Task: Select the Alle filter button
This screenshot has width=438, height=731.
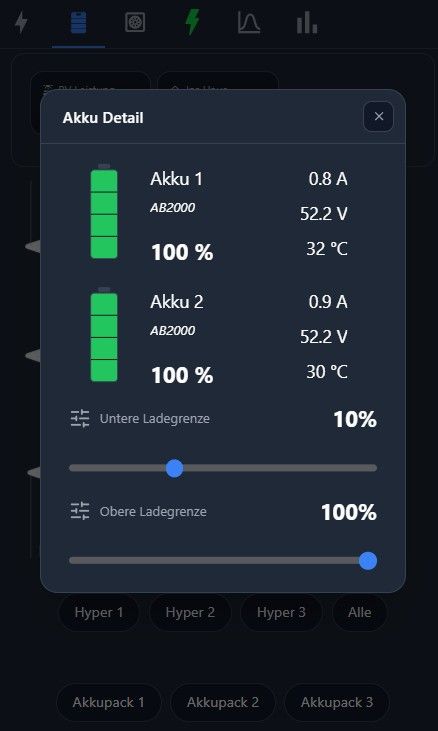Action: point(359,612)
